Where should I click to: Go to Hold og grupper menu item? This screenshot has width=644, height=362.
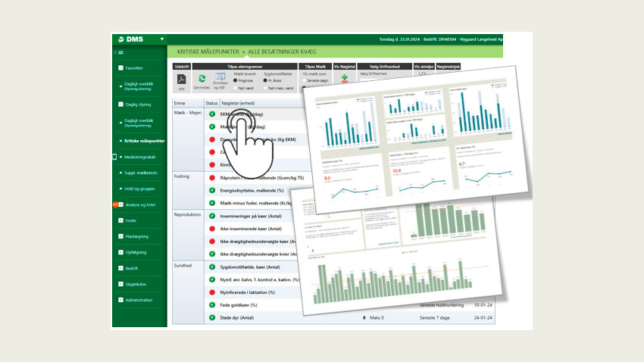(x=139, y=189)
